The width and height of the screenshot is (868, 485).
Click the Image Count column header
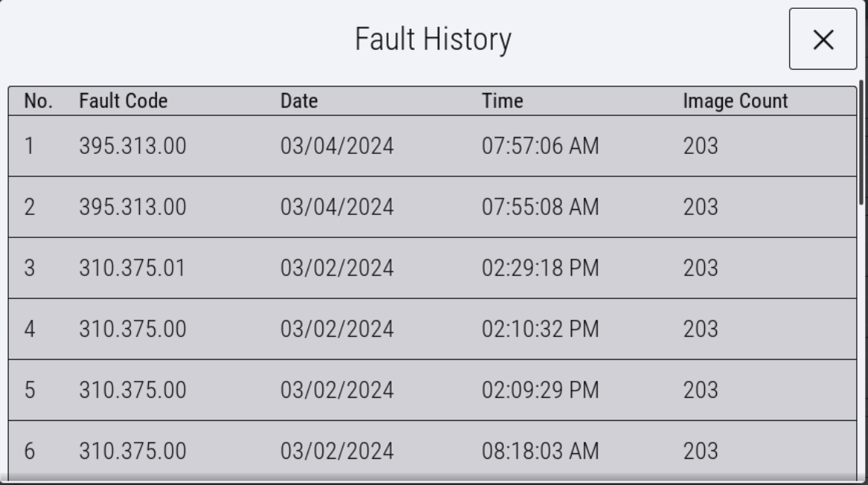pyautogui.click(x=735, y=101)
